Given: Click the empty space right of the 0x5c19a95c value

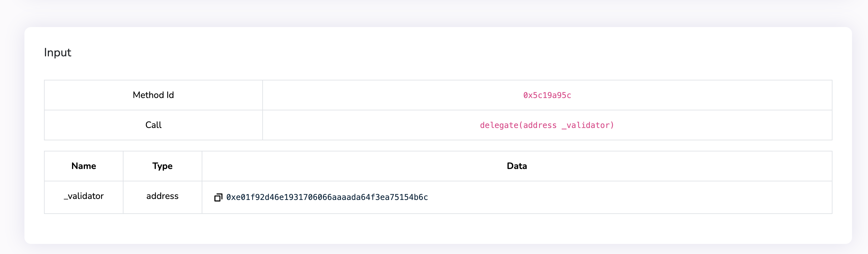Looking at the screenshot, I should tap(708, 95).
